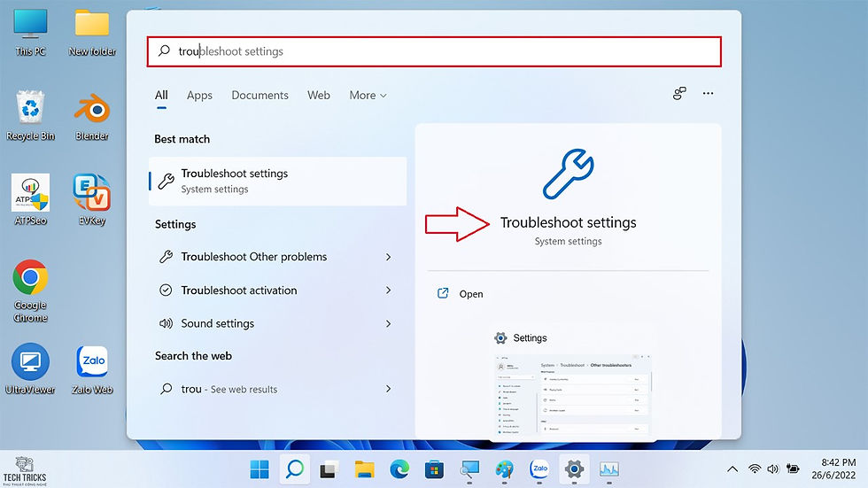Select the All filter tab

(161, 95)
